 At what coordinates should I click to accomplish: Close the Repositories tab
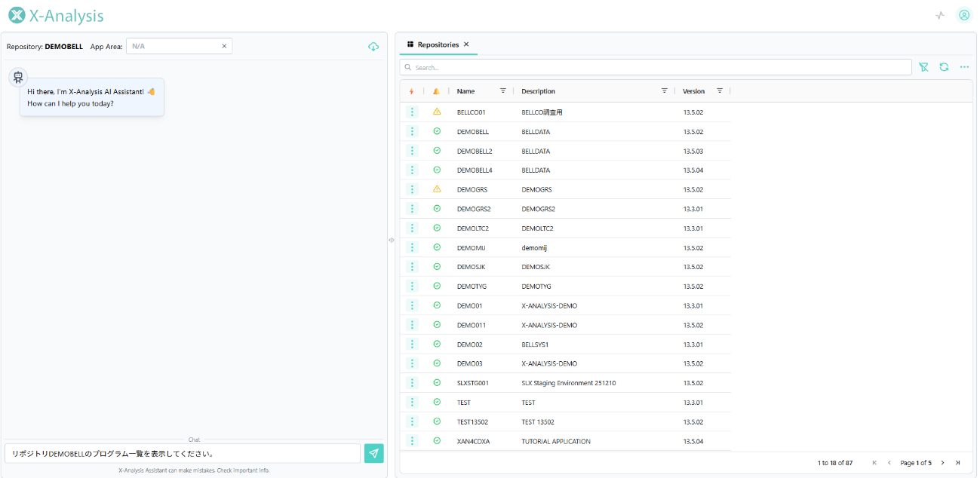(466, 44)
